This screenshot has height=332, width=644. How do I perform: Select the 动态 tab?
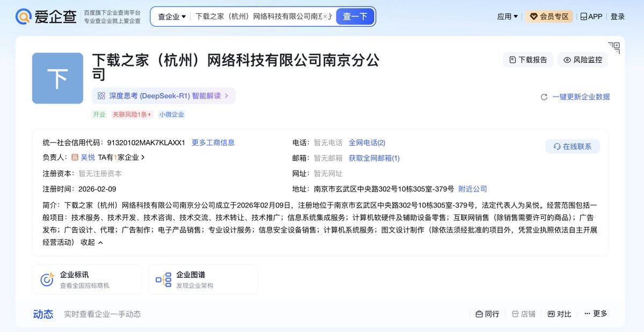43,314
